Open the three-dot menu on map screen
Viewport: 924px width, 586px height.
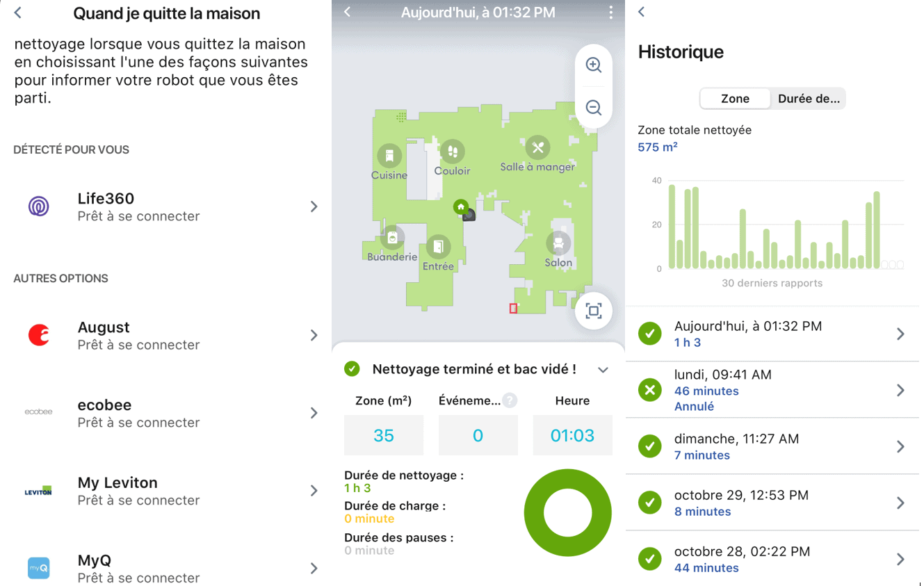pyautogui.click(x=610, y=13)
